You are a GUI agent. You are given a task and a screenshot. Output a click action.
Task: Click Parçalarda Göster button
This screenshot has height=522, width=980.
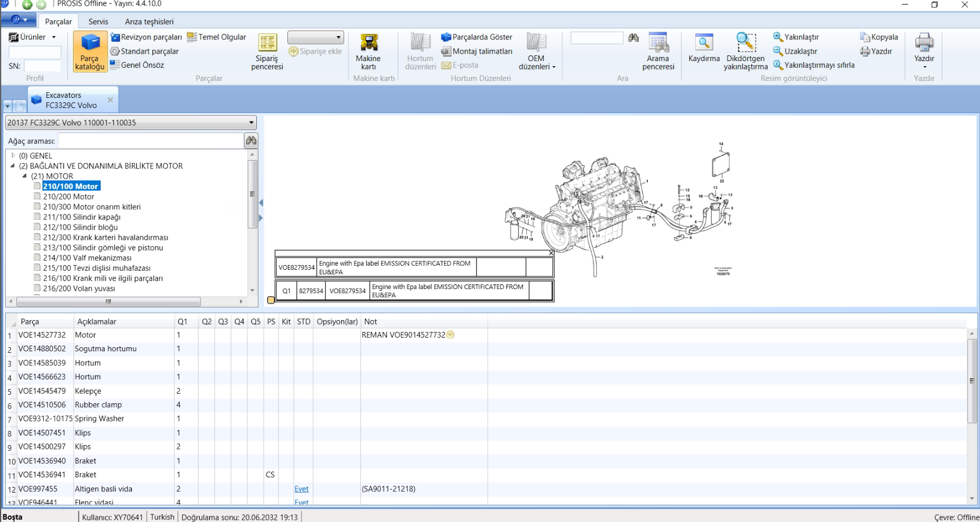click(x=476, y=37)
